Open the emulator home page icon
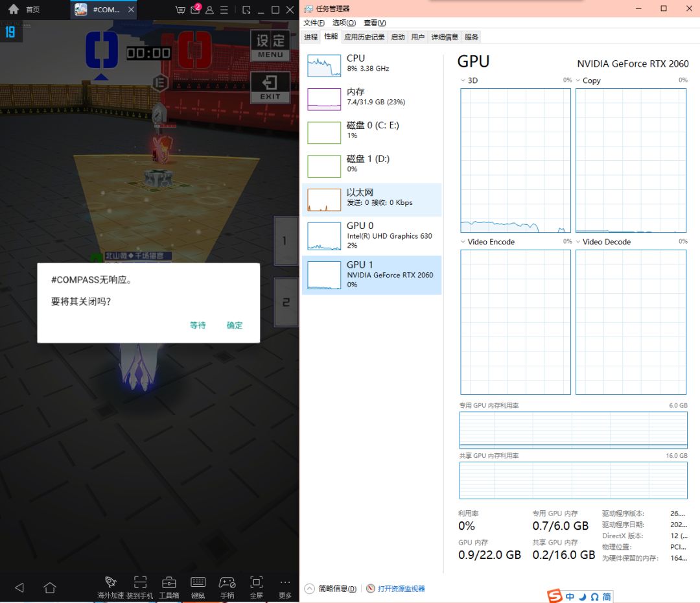 (14, 9)
